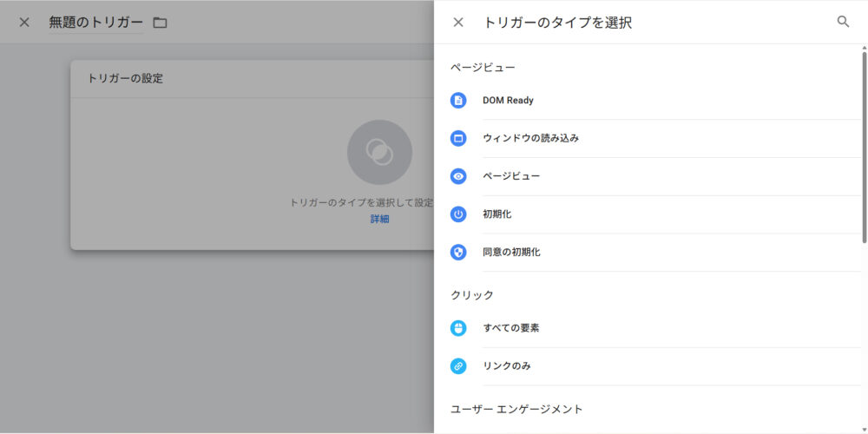
Task: Click the リンクのみ link icon
Action: click(458, 366)
